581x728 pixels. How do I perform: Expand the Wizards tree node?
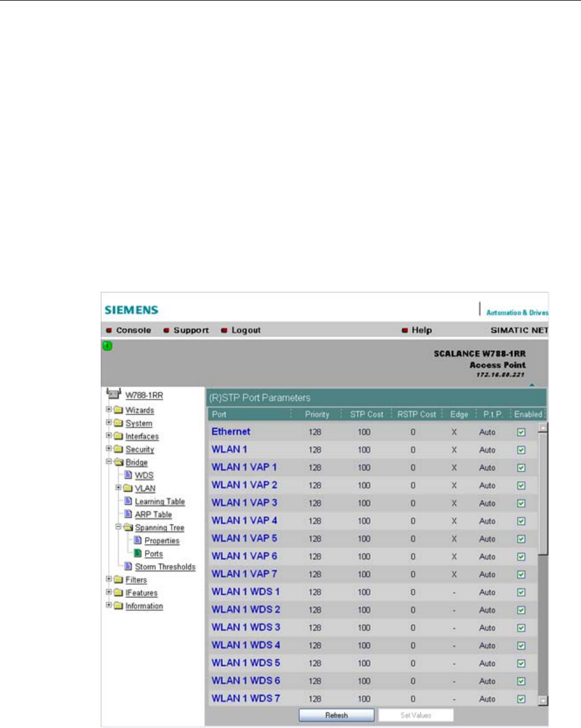coord(109,410)
